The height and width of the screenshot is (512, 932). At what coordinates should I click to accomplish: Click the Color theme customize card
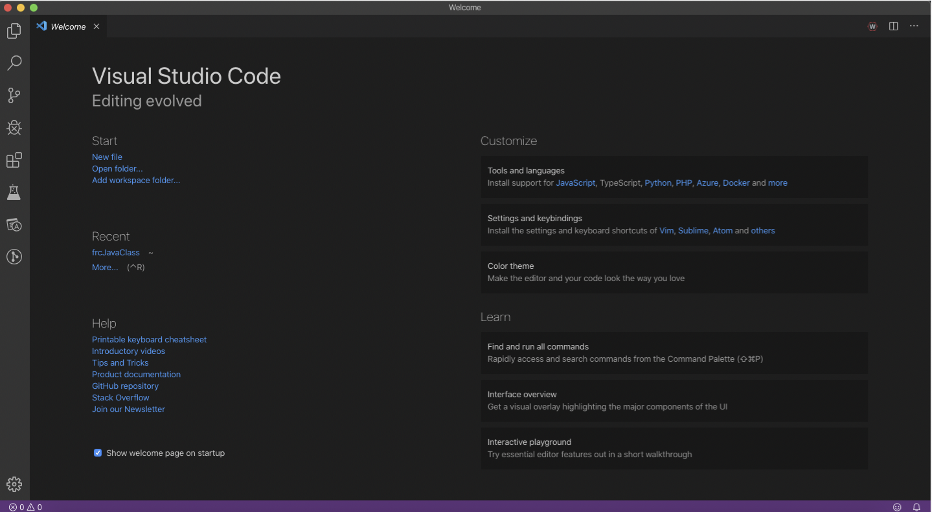674,272
